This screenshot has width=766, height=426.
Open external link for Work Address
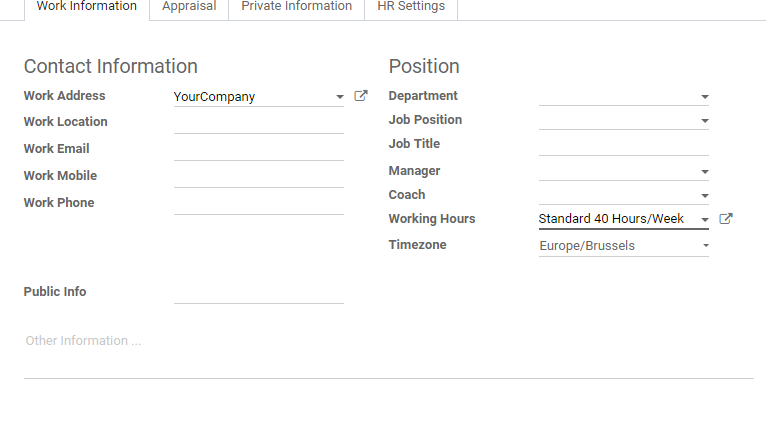(361, 96)
